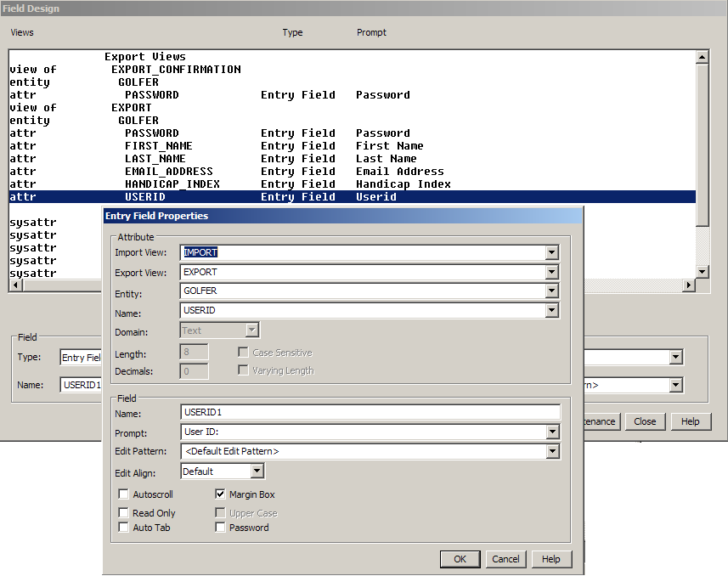728x576 pixels.
Task: Uncheck the Margin Box checkbox
Action: point(221,494)
